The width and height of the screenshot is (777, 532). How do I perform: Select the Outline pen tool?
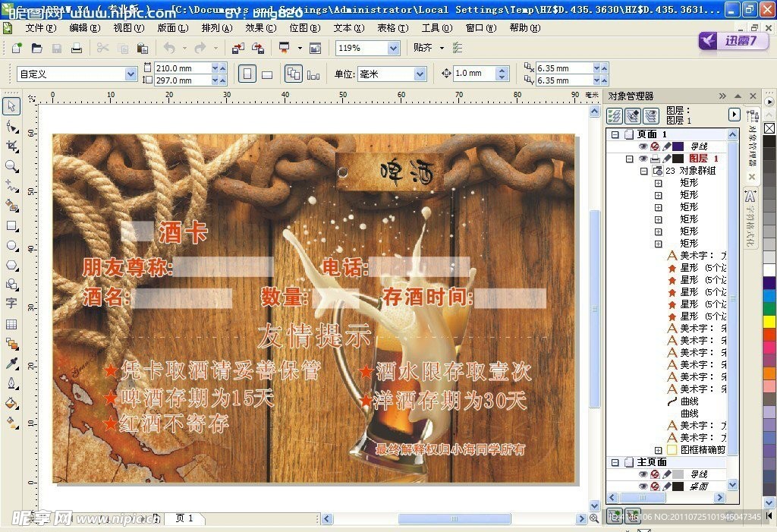click(x=11, y=383)
